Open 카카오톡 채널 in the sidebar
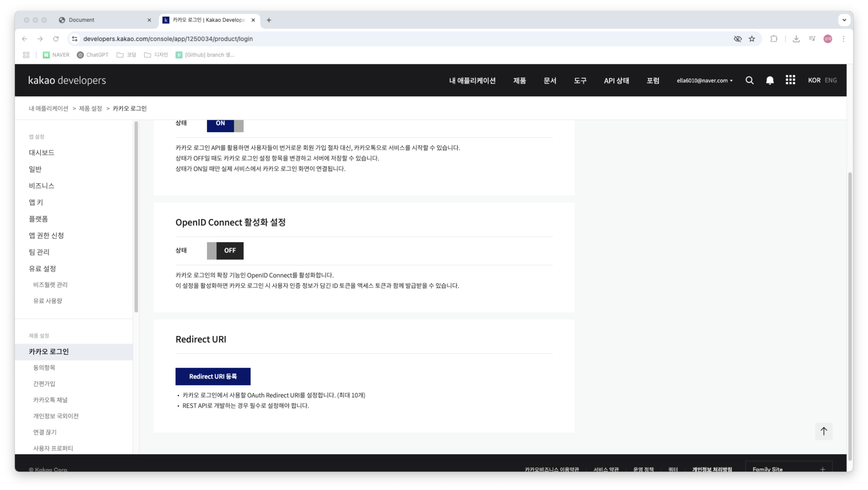 pos(50,400)
